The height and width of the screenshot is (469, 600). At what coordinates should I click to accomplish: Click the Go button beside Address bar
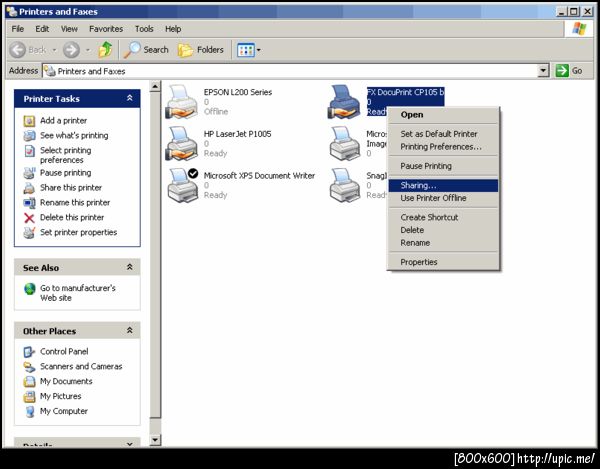point(569,71)
